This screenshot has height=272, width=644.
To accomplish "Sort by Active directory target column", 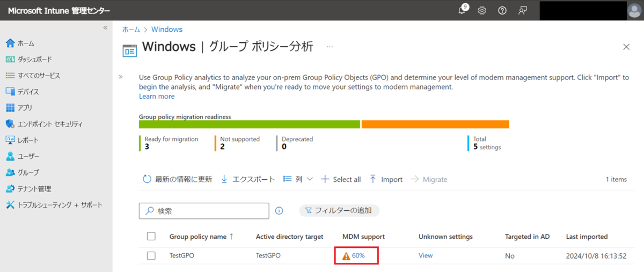I will 289,237.
